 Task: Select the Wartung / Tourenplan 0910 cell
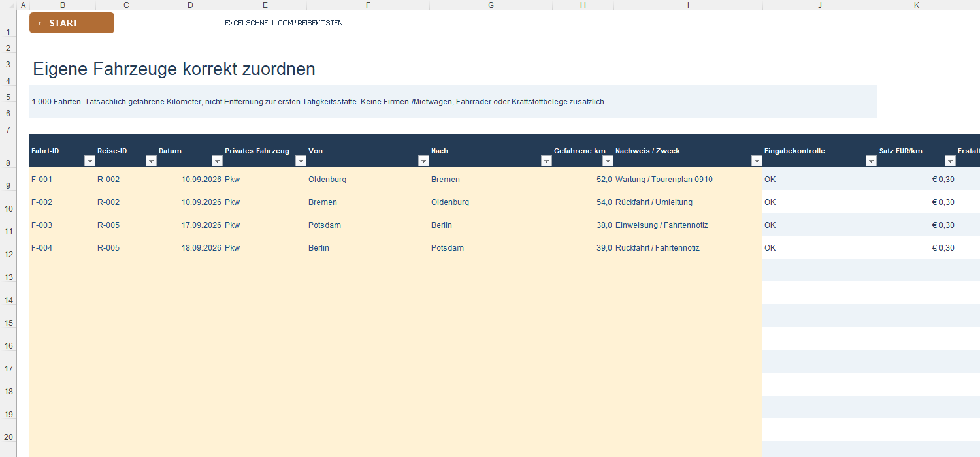click(x=688, y=179)
